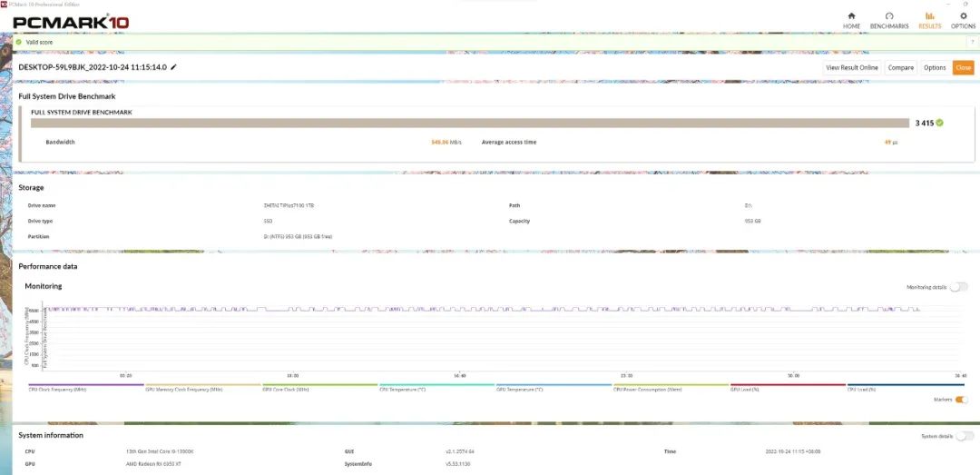980x475 pixels.
Task: Go to the BENCHMARKS section
Action: [x=889, y=21]
